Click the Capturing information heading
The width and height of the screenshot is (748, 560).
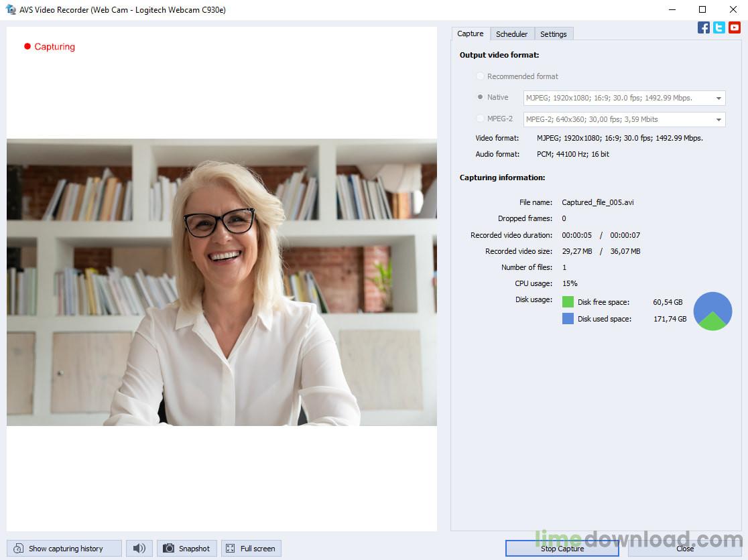502,178
